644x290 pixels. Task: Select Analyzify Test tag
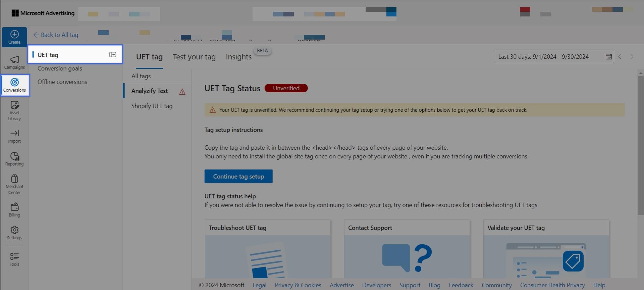coord(150,91)
